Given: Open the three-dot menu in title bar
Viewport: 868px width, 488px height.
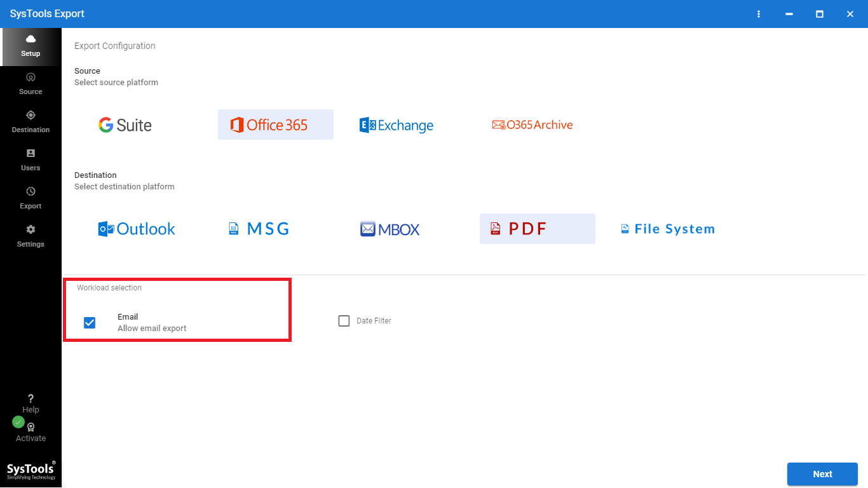Looking at the screenshot, I should pyautogui.click(x=758, y=14).
